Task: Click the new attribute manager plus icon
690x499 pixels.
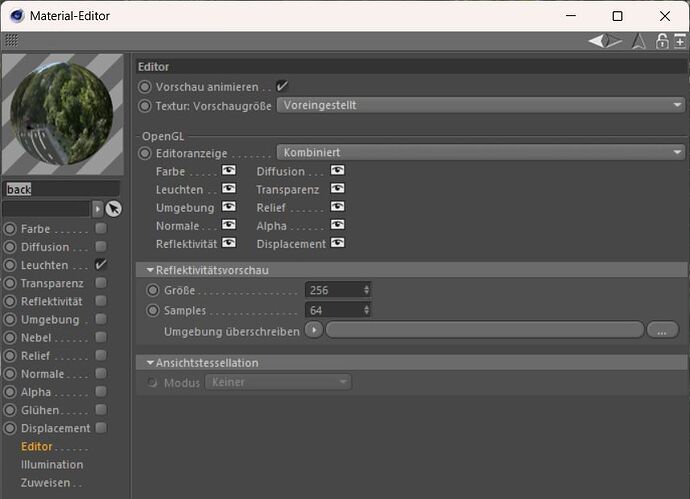Action: (680, 41)
